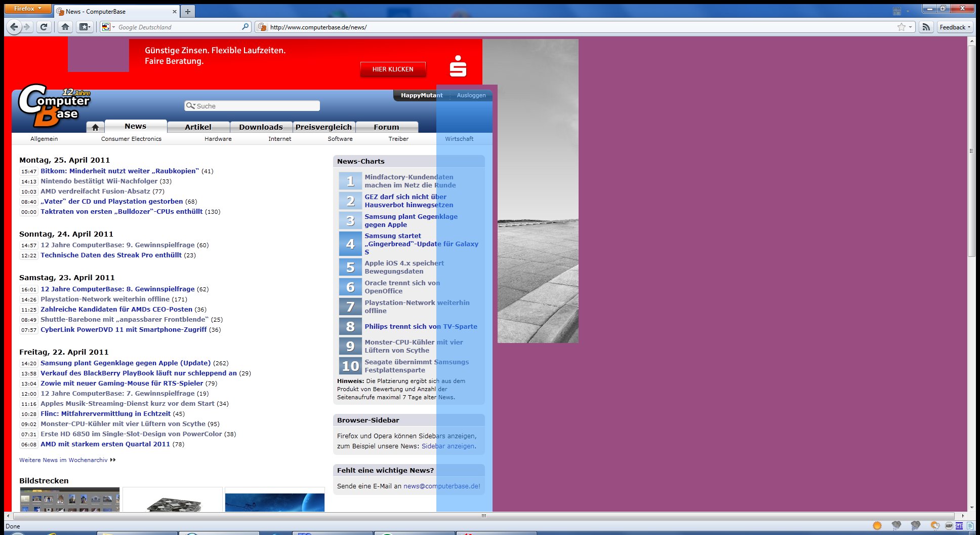The height and width of the screenshot is (535, 980).
Task: Click the site favicon in address bar
Action: pos(262,27)
